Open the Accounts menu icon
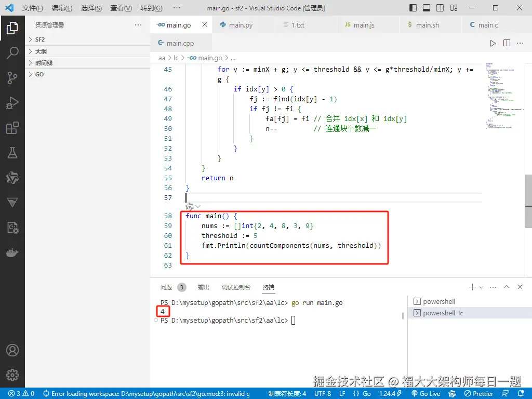This screenshot has width=532, height=399. pos(12,350)
